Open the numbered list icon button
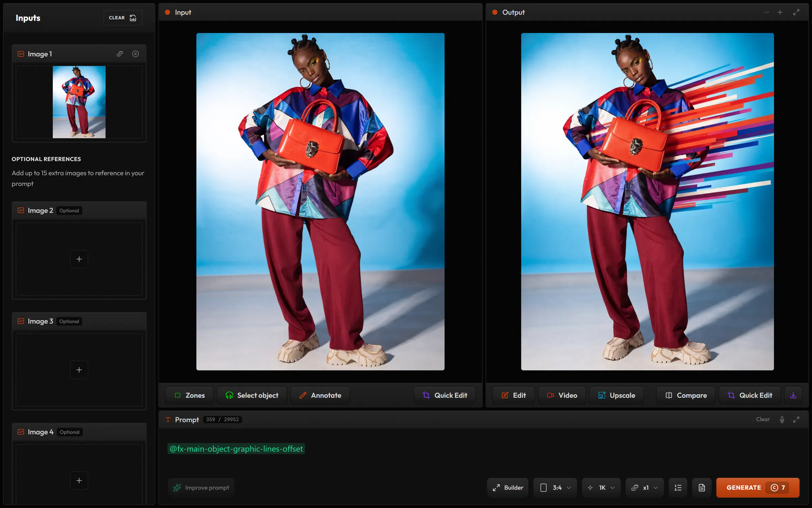Screen dimensions: 812x508 pos(678,488)
